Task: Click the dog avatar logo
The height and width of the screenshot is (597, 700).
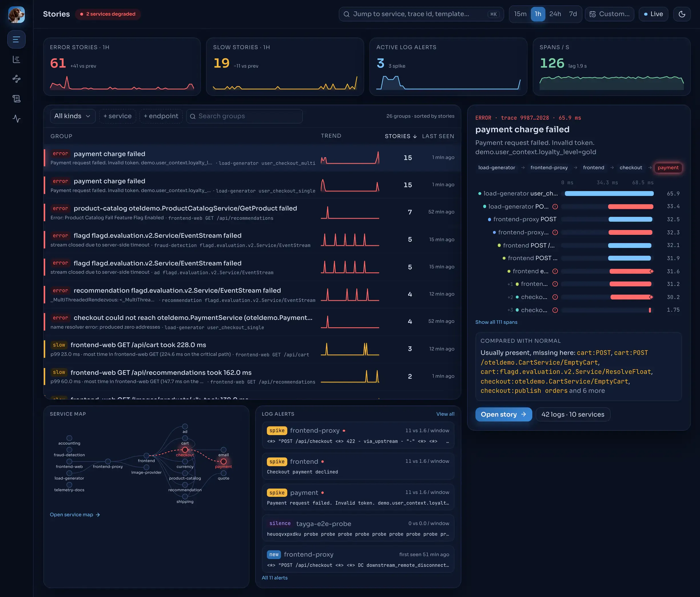Action: pos(16,15)
